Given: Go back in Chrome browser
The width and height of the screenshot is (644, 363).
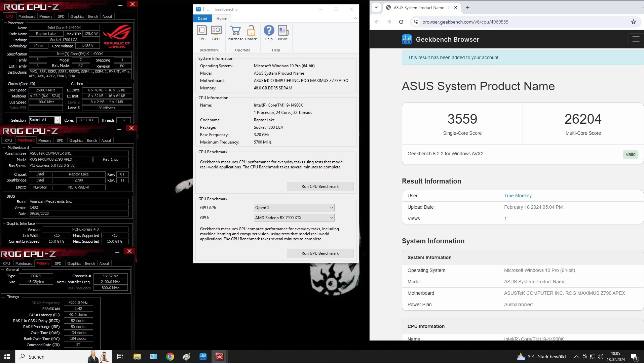Looking at the screenshot, I should tap(377, 22).
